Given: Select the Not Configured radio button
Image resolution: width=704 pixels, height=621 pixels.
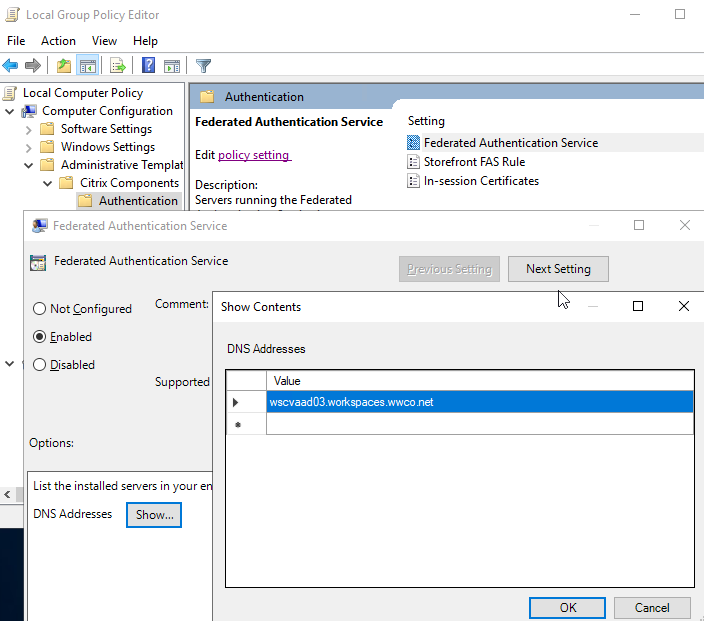Looking at the screenshot, I should click(40, 309).
